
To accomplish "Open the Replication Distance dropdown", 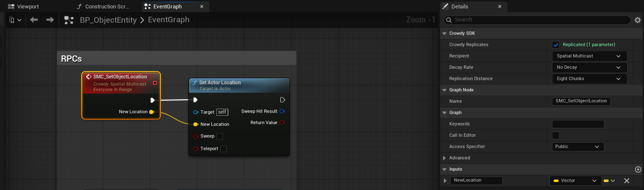I will click(589, 78).
